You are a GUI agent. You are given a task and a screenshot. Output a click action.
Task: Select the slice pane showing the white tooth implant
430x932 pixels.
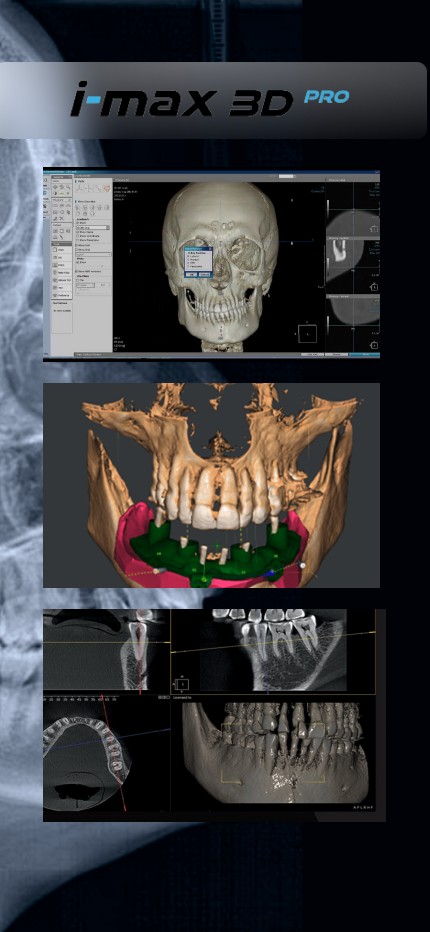(x=353, y=267)
